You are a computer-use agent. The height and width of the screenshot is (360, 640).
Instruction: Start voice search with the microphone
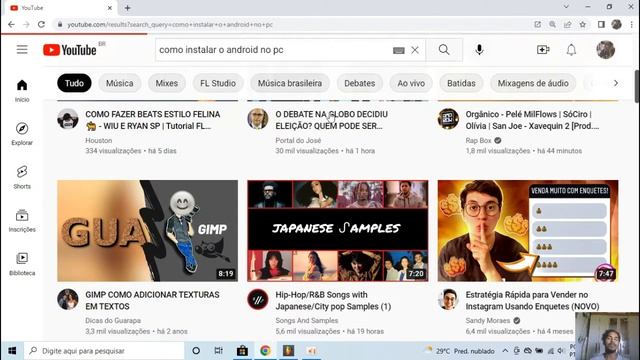[479, 50]
